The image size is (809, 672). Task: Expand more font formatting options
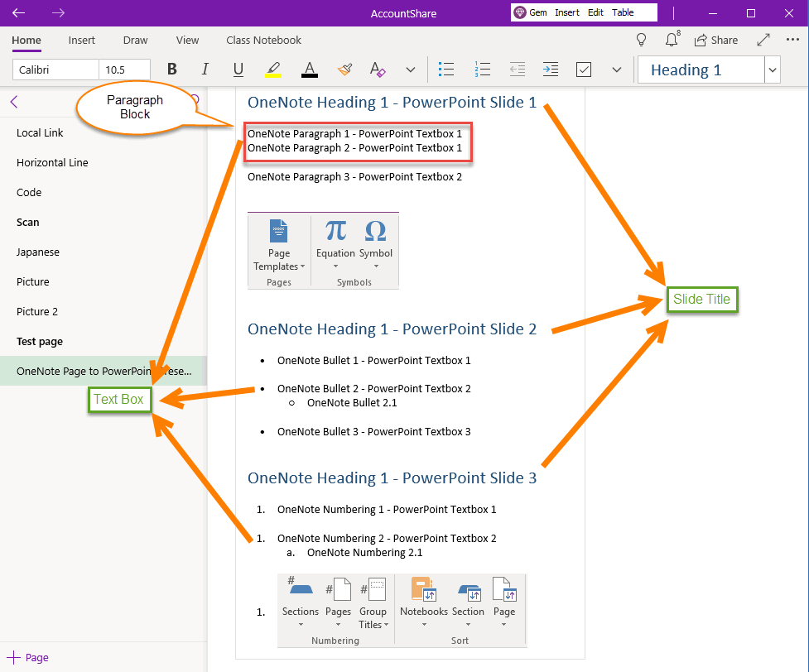(x=410, y=70)
